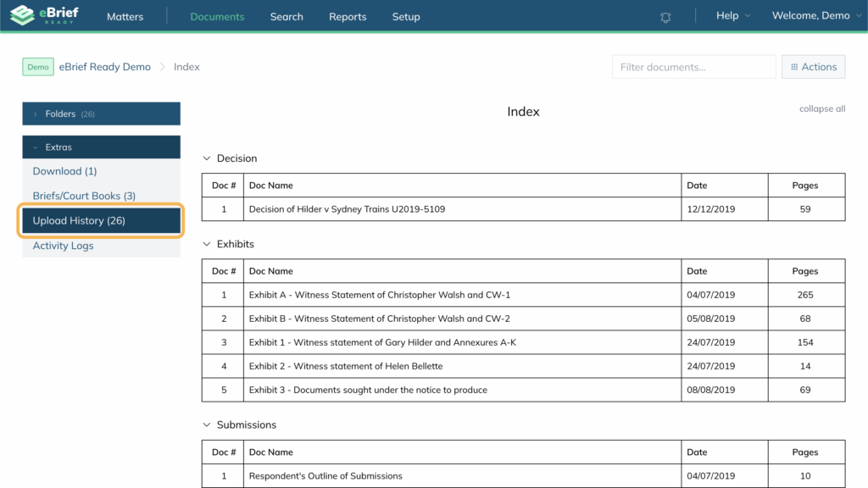This screenshot has height=488, width=868.
Task: Collapse the Decision section chevron
Action: 207,158
